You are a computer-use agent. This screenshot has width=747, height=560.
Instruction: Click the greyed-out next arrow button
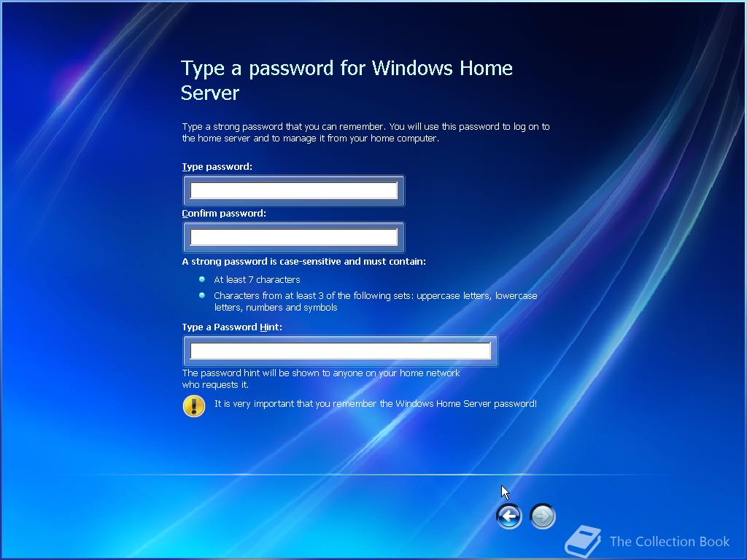543,516
